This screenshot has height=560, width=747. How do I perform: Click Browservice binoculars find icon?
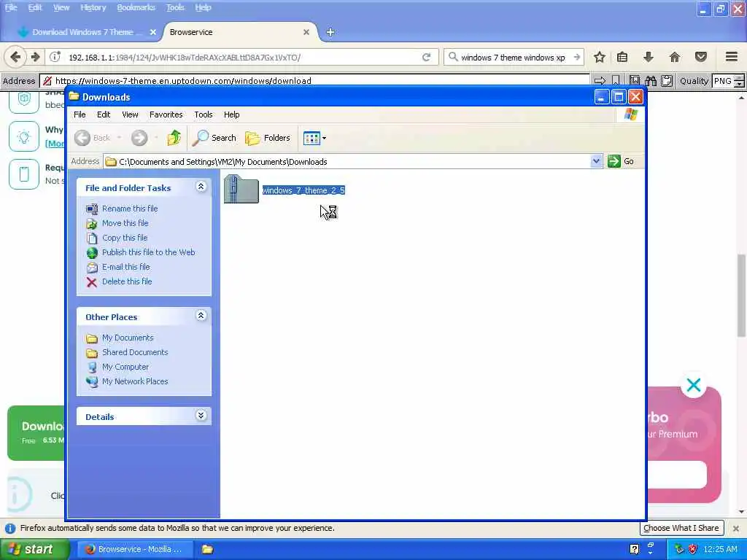pos(651,80)
